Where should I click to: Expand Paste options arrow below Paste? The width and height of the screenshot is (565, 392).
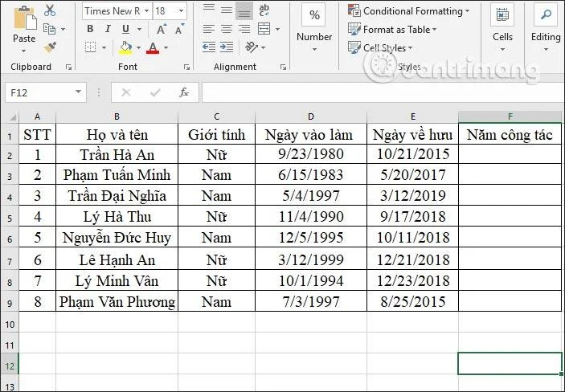[24, 51]
